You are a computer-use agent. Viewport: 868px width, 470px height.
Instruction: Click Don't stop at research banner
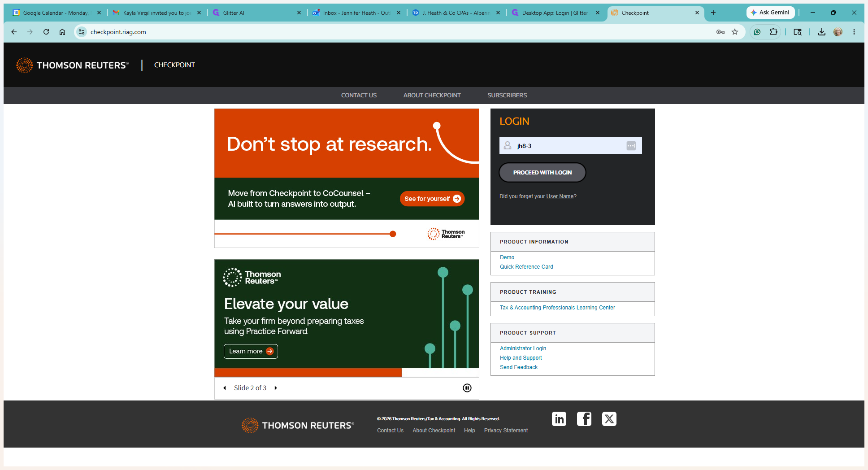pyautogui.click(x=347, y=178)
